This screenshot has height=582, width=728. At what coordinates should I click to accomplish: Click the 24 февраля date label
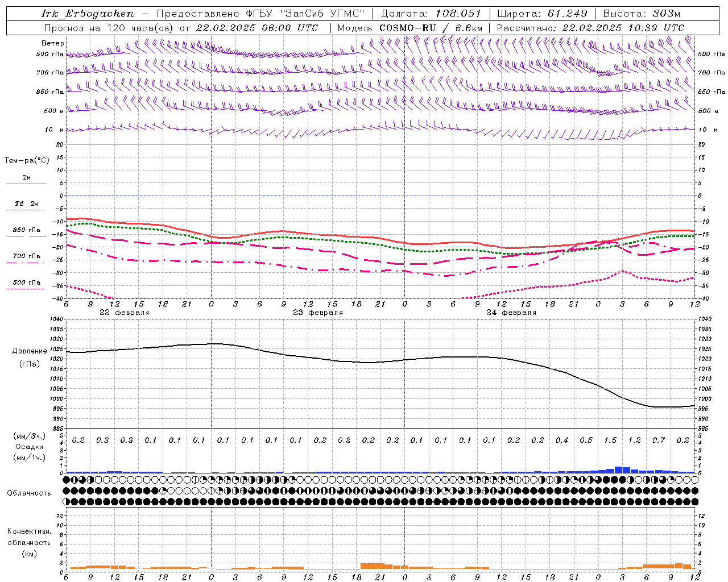click(511, 313)
